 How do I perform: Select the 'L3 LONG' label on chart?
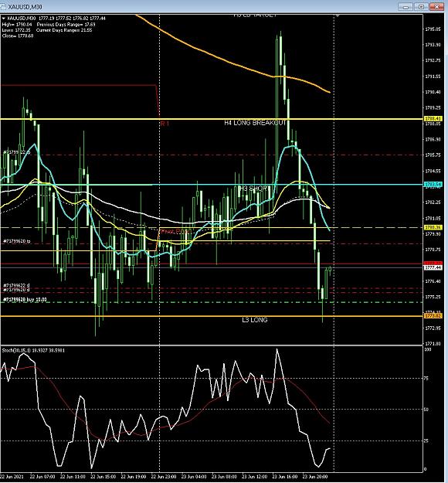click(255, 320)
